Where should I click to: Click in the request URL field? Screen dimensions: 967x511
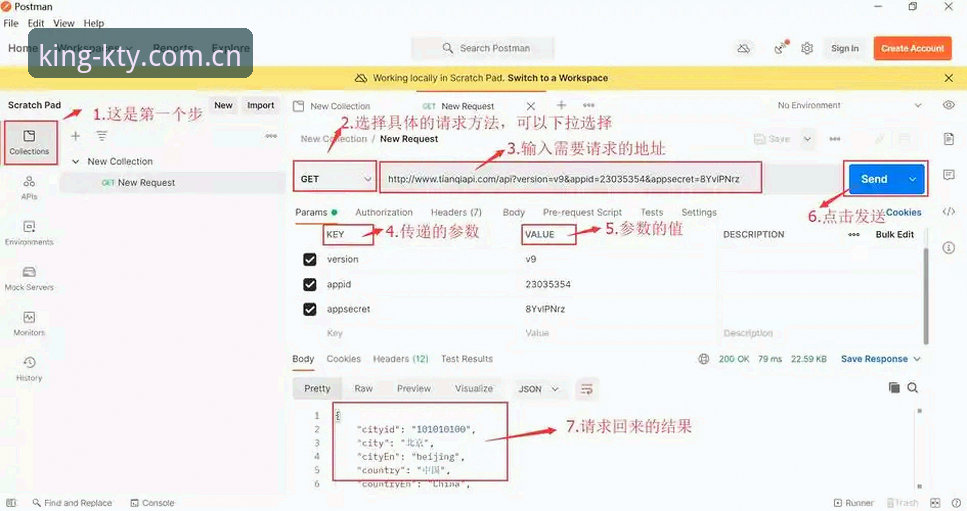(x=570, y=179)
